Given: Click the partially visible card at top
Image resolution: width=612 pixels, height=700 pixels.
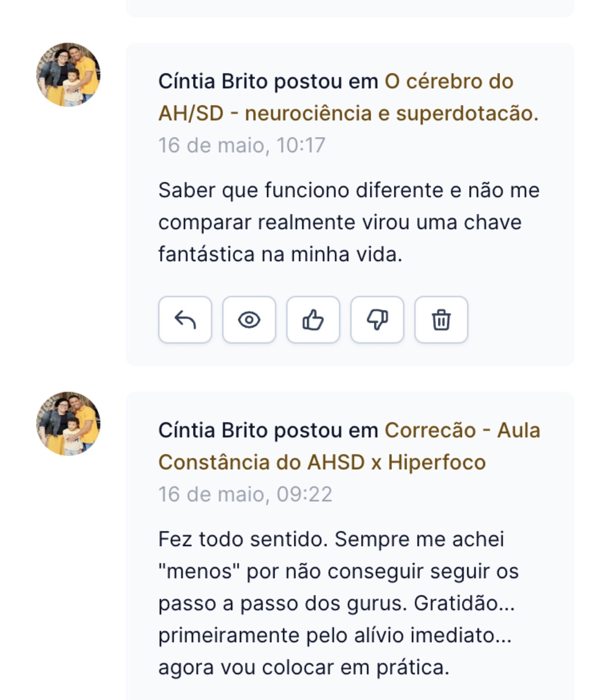Looking at the screenshot, I should point(350,8).
